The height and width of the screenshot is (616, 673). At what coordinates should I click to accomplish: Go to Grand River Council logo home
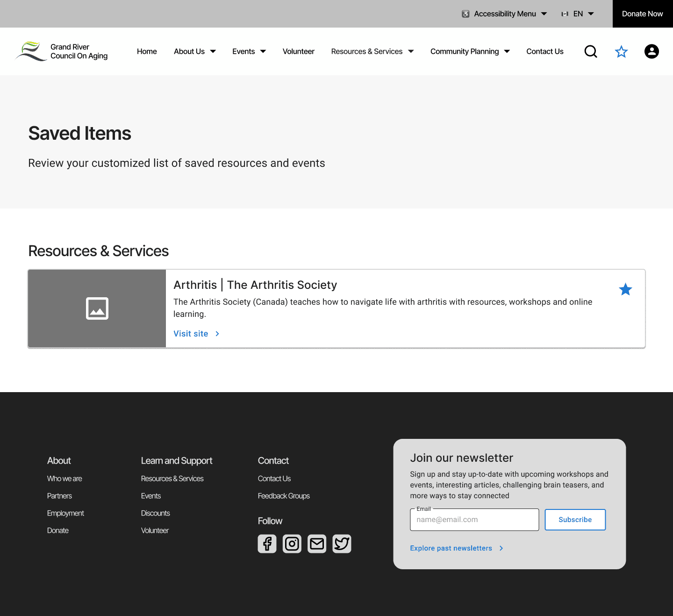pos(61,51)
